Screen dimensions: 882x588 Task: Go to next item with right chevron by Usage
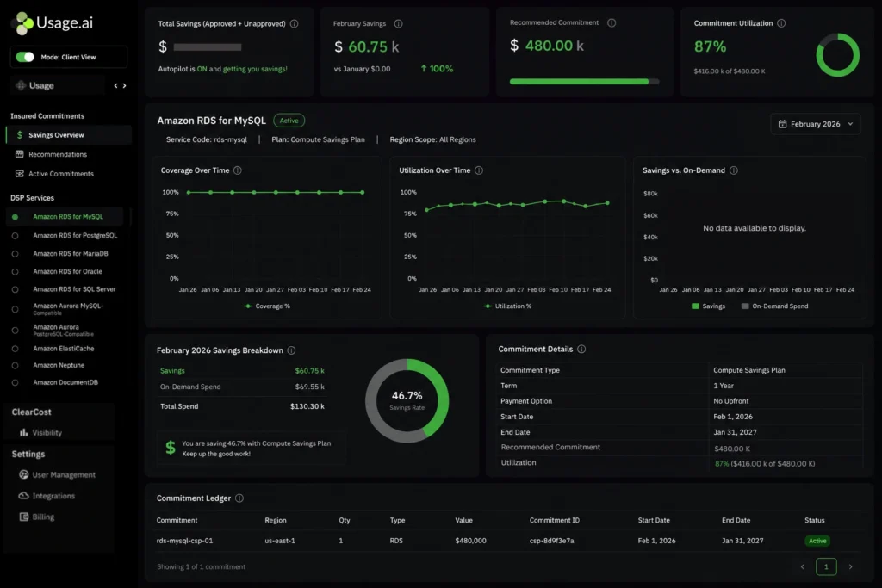[124, 85]
